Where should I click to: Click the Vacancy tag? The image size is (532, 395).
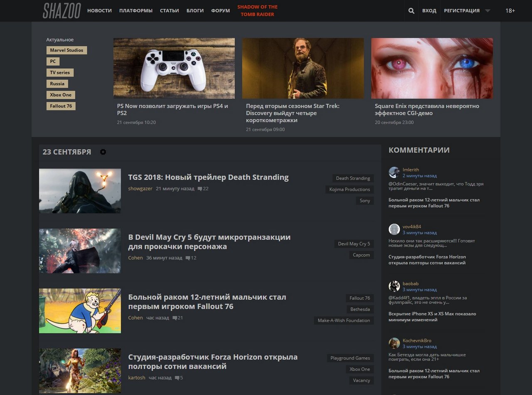point(361,380)
